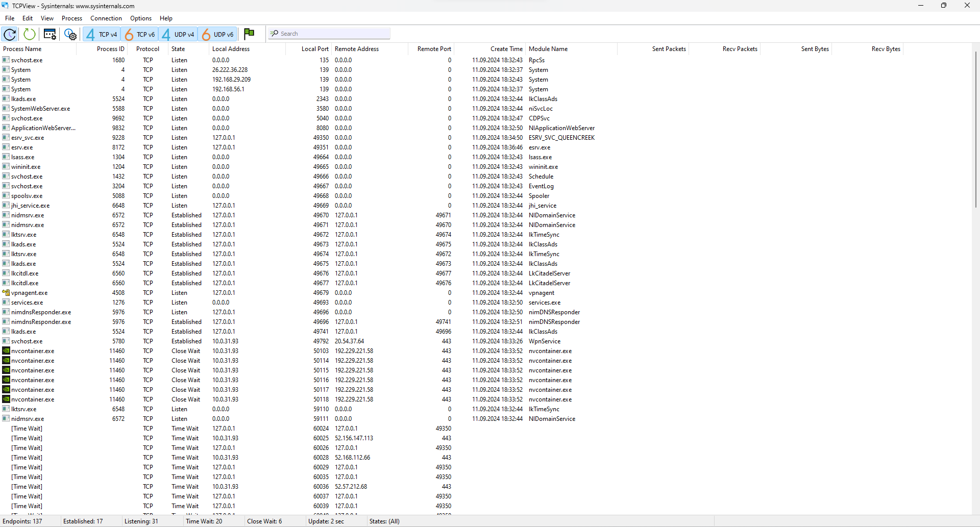The height and width of the screenshot is (527, 980).
Task: Sort by Process ID column header
Action: 102,49
